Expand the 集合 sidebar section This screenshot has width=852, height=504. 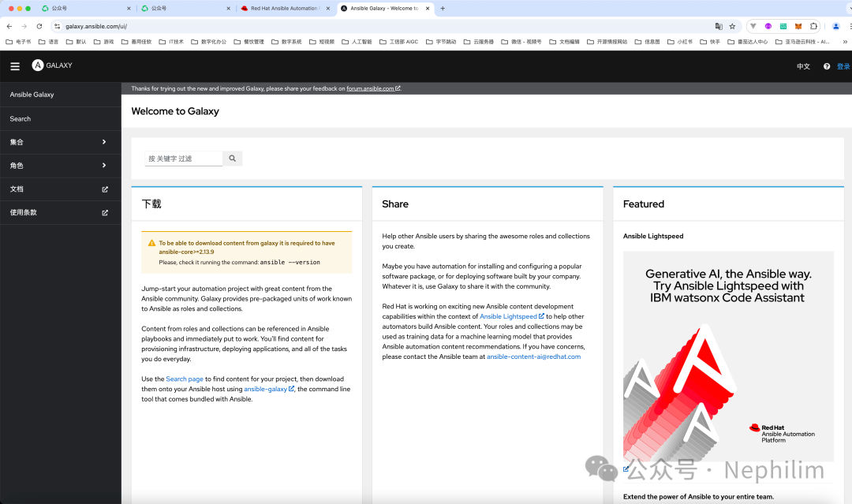pos(60,142)
